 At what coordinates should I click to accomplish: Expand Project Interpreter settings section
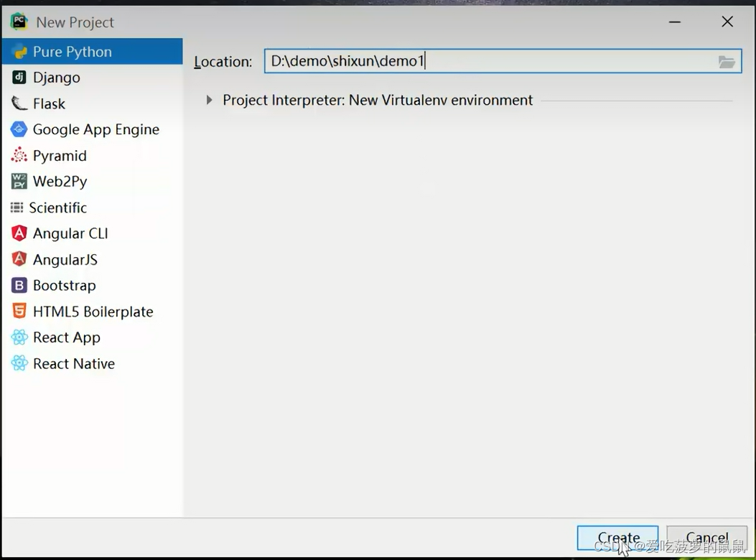coord(209,100)
